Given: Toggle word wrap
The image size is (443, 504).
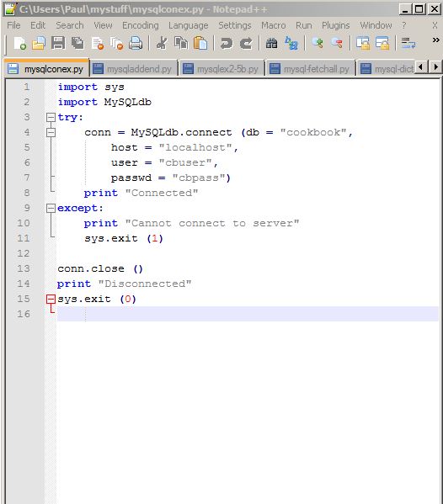Looking at the screenshot, I should tap(408, 43).
